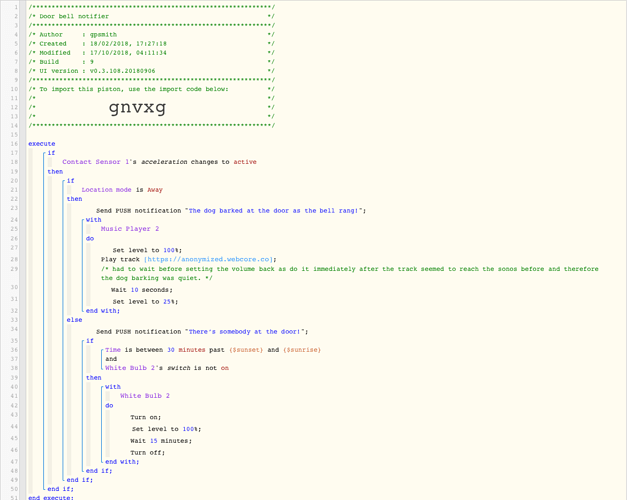Click the 'Location mode' condition text
The width and height of the screenshot is (630, 500).
tap(106, 190)
